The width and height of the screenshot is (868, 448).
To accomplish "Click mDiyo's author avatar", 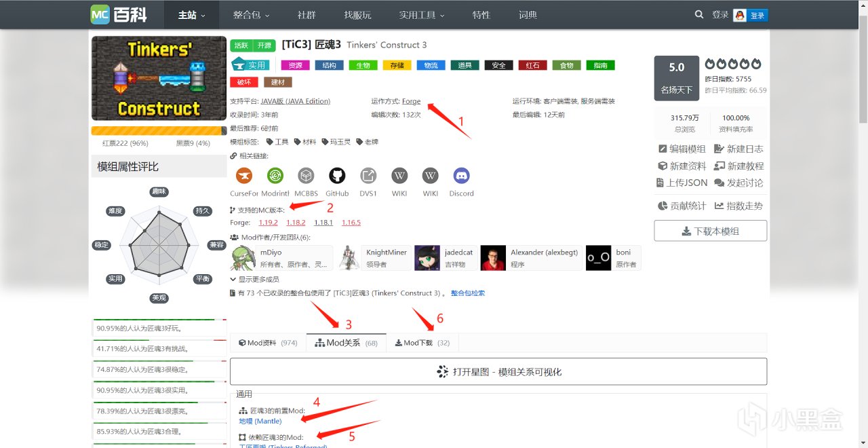I will tap(244, 258).
